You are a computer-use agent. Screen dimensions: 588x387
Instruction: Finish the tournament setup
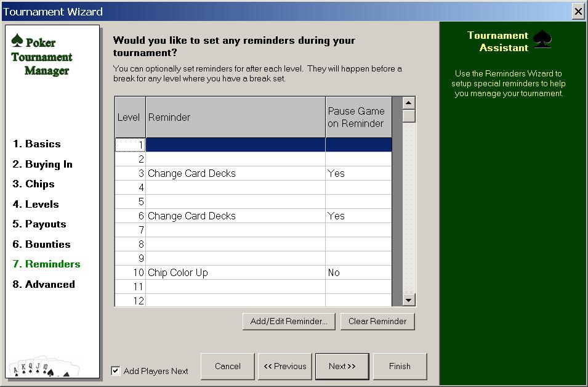400,366
